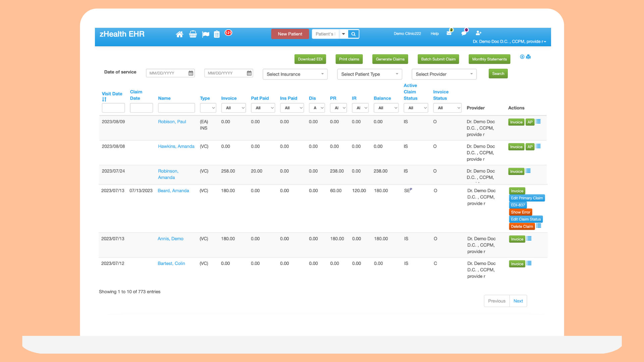Expand the Select Patient Type dropdown

click(369, 74)
